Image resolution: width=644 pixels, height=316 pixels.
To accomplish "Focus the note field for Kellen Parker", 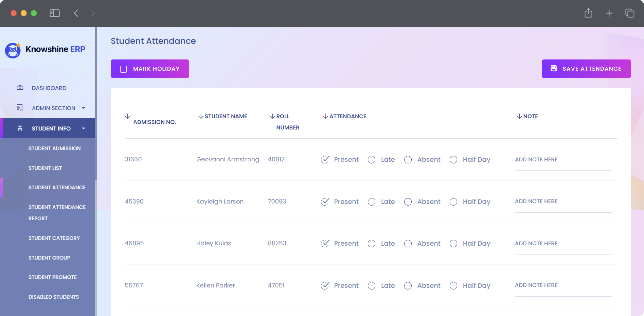I will (x=563, y=286).
